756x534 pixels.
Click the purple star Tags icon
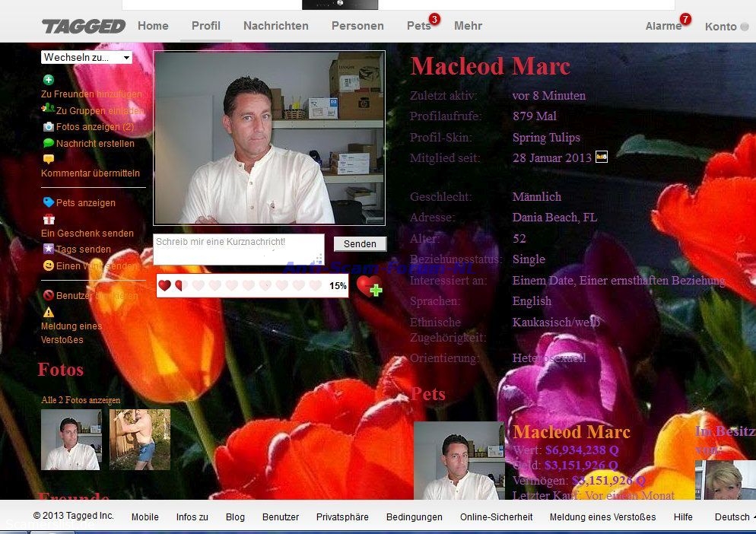pos(49,249)
